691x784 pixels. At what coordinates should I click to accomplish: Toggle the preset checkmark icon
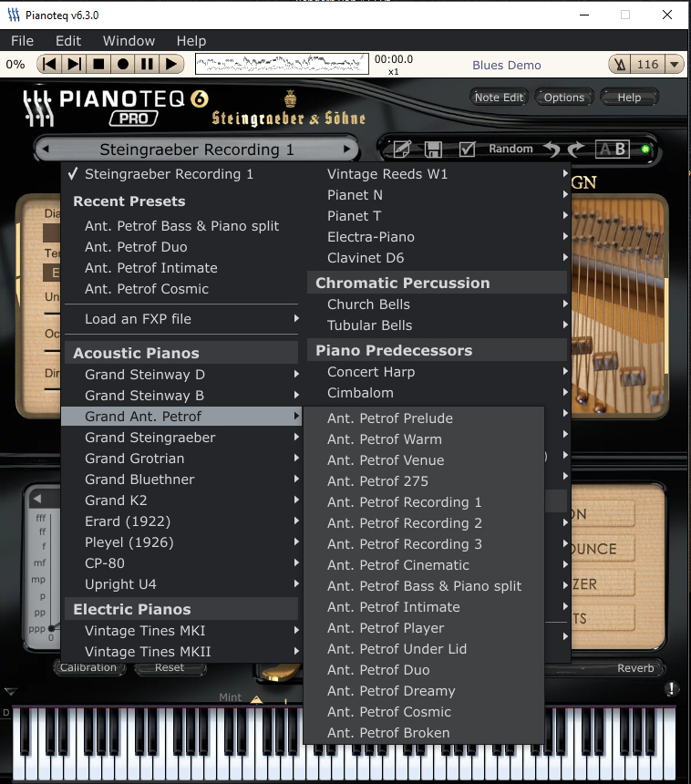(x=467, y=149)
